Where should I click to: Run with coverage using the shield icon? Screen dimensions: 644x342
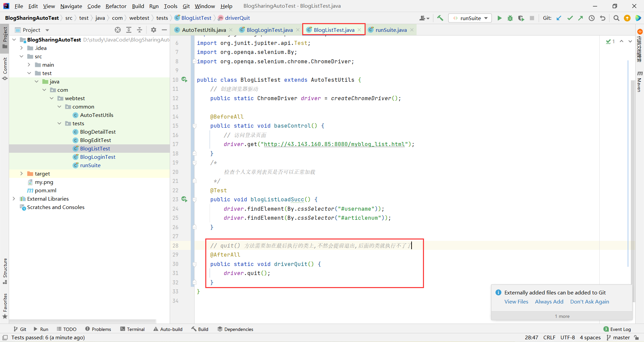521,18
